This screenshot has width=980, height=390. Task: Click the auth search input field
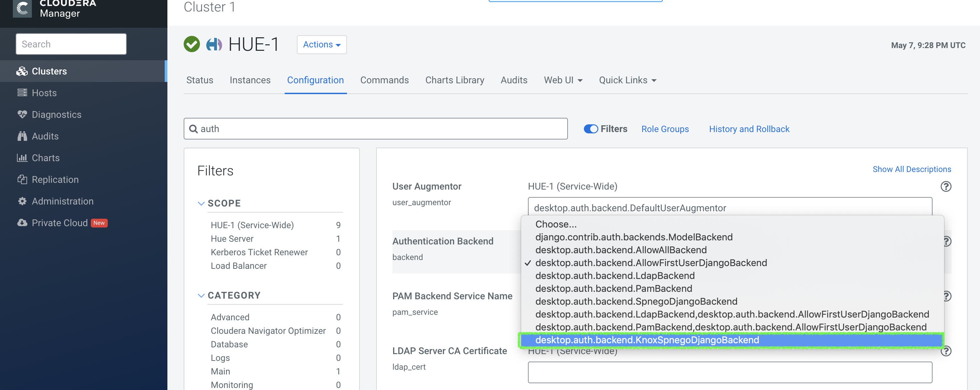pyautogui.click(x=376, y=129)
